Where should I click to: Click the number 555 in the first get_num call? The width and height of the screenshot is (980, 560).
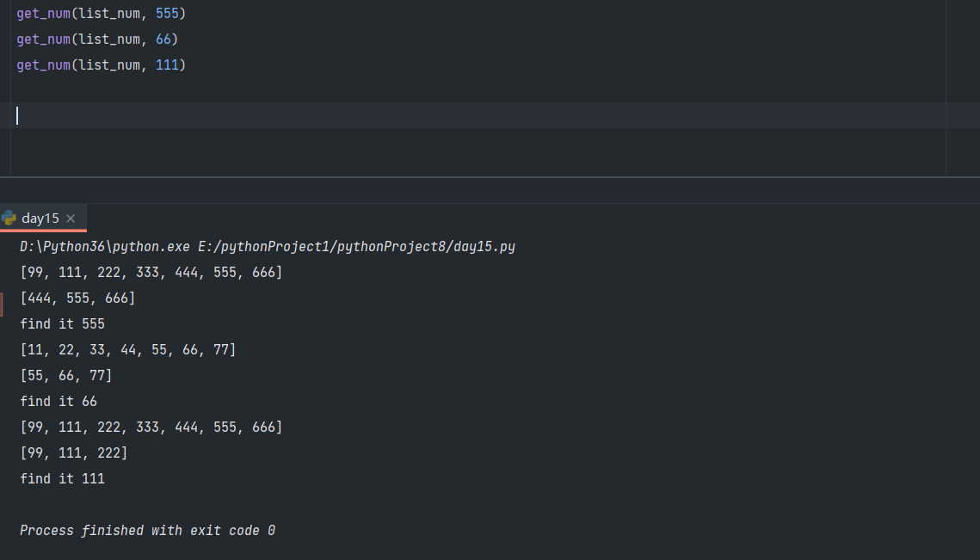click(167, 13)
